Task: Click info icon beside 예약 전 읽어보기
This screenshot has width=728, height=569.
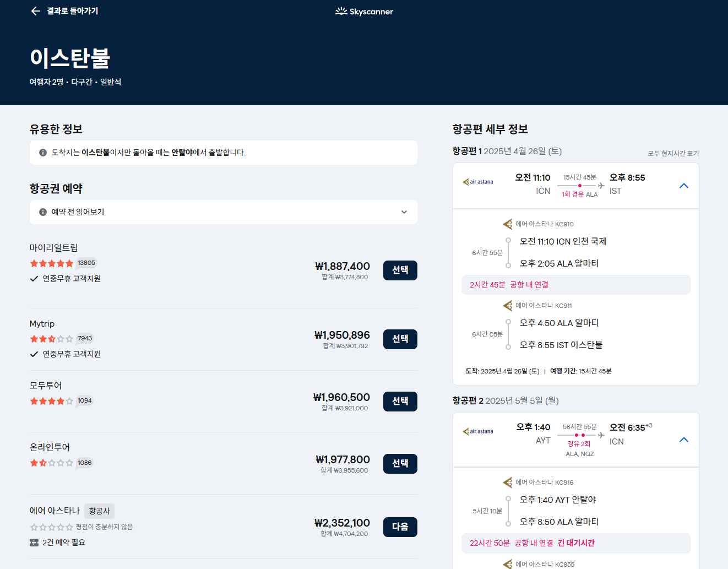Action: click(x=43, y=212)
